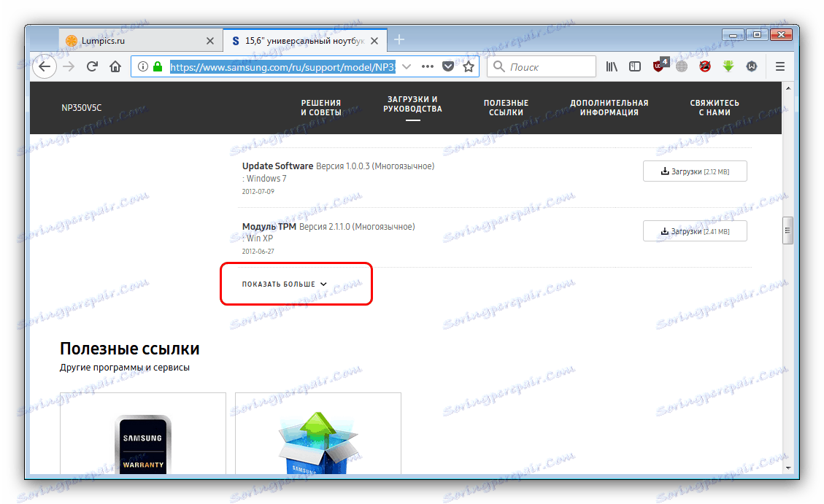The image size is (824, 504).
Task: Click the green secure connection padlock
Action: pyautogui.click(x=158, y=66)
